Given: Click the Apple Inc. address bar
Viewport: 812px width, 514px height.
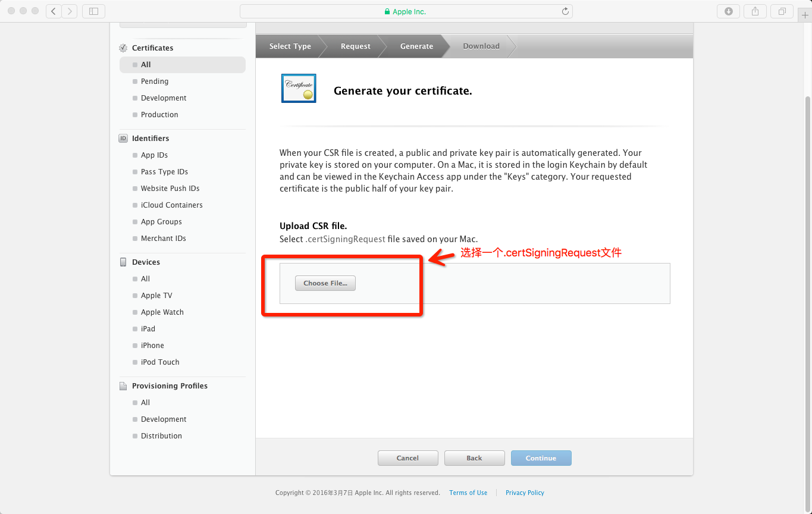Looking at the screenshot, I should tap(406, 11).
